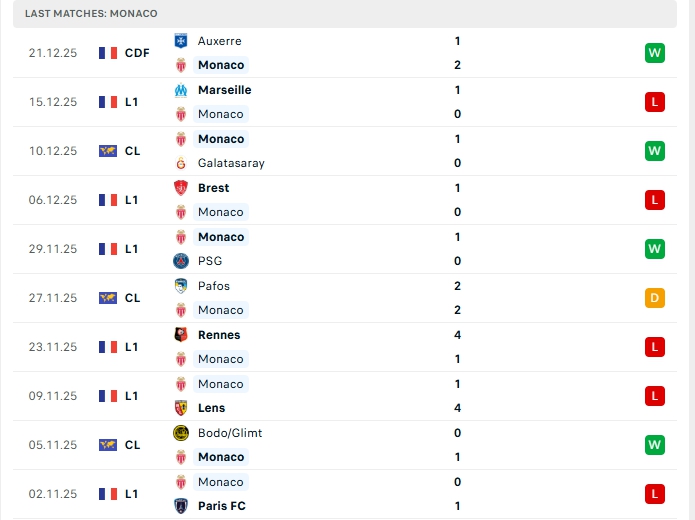Click the Paris FC club crest icon
This screenshot has width=695, height=520.
[x=181, y=506]
